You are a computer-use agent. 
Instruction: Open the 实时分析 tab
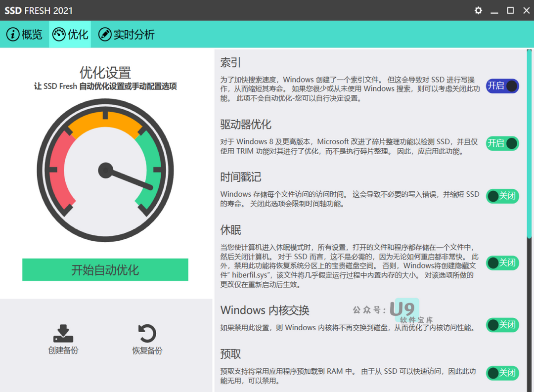click(x=127, y=35)
